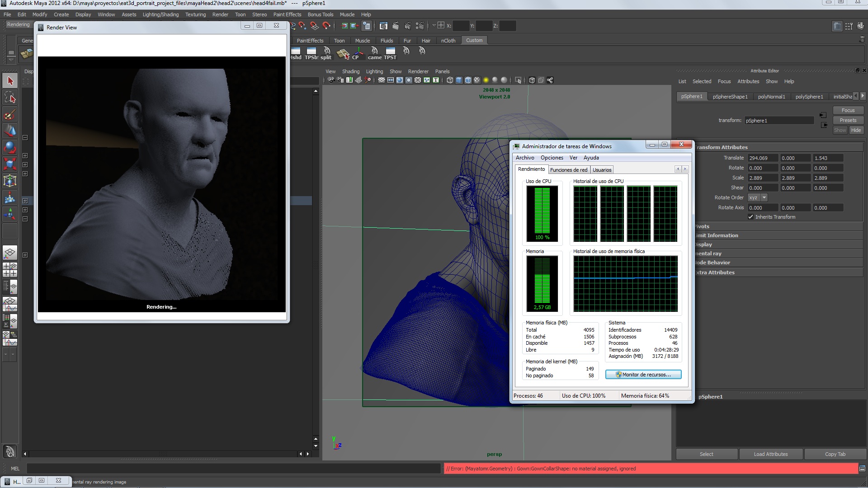Open the Render Settings clapboard icon
Viewport: 868px width, 488px height.
tap(420, 26)
